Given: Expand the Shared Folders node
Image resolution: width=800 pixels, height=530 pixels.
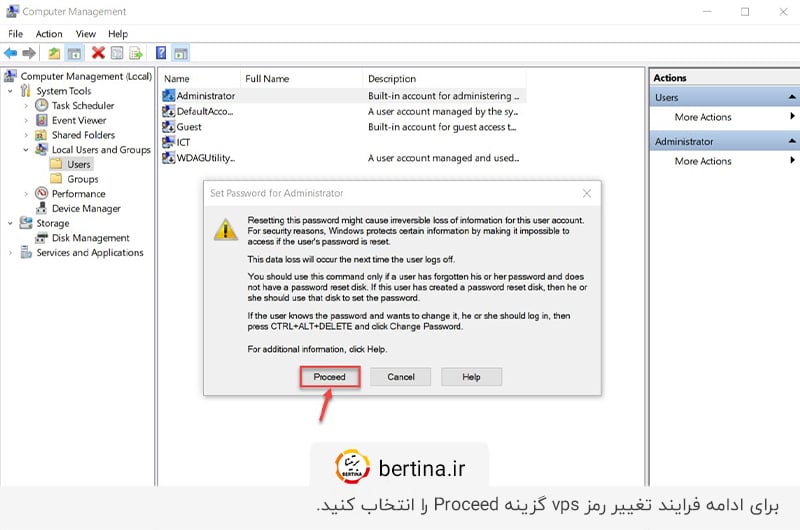Looking at the screenshot, I should [x=26, y=135].
